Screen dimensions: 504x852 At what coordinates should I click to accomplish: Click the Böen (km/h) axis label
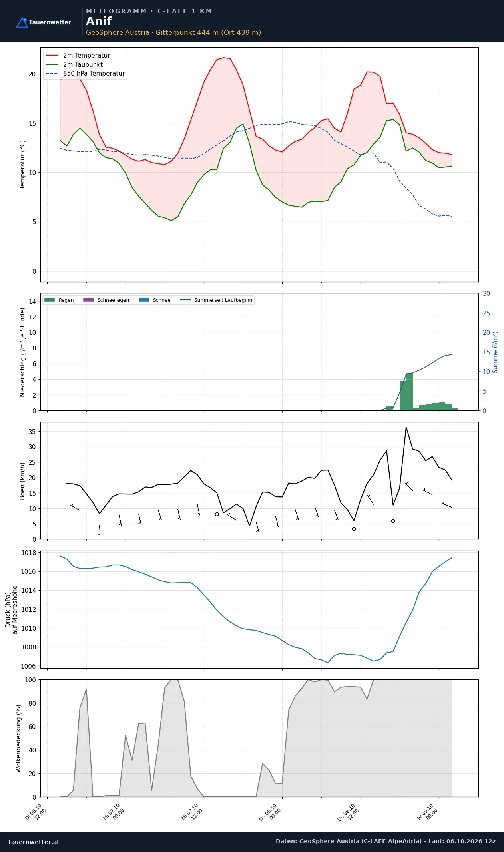pos(22,481)
